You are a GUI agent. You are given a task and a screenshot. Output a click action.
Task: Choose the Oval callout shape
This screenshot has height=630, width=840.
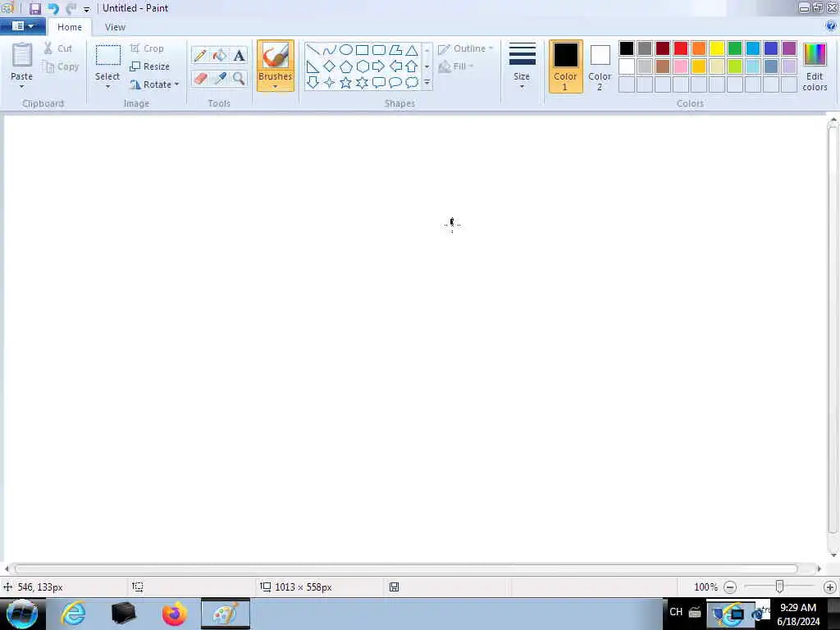point(395,83)
